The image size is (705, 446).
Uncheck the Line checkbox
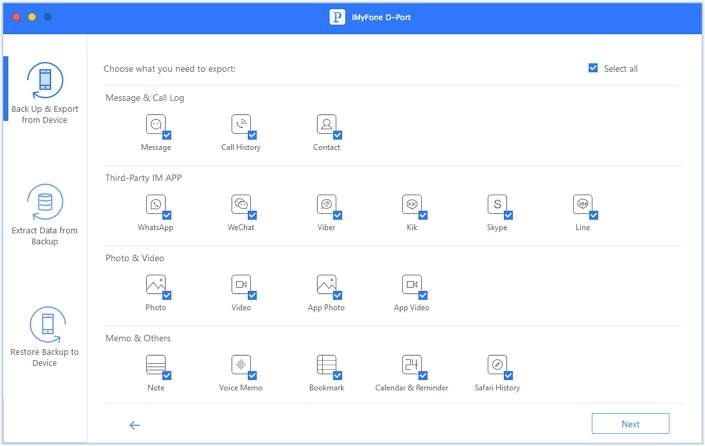point(594,215)
